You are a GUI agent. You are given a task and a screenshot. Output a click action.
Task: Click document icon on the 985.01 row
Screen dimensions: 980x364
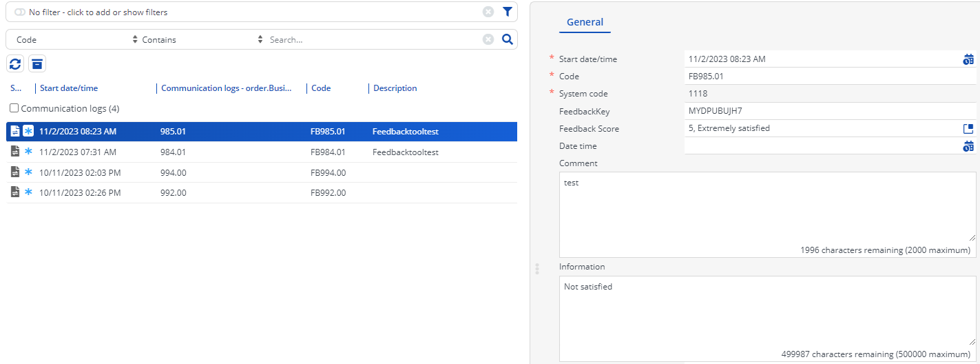[15, 131]
